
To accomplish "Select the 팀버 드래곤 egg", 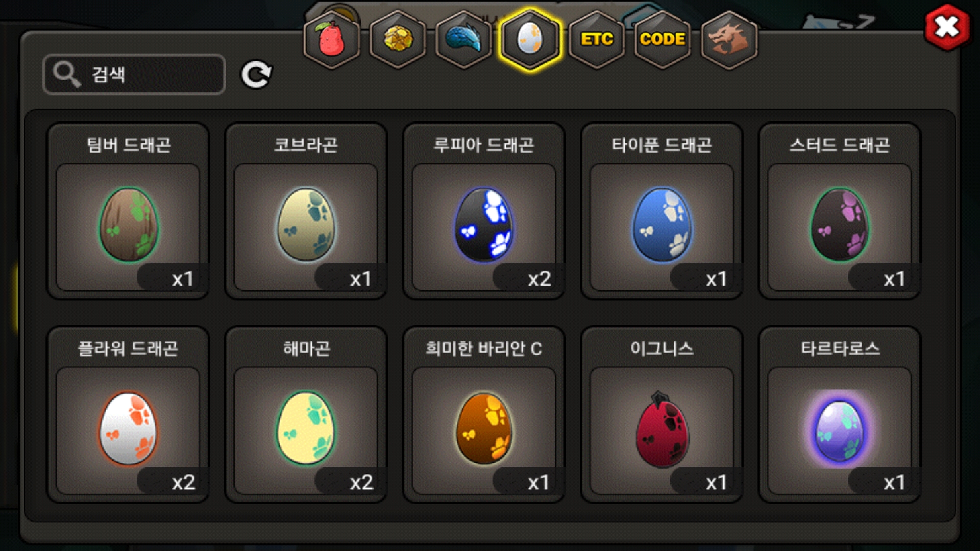I will 128,211.
